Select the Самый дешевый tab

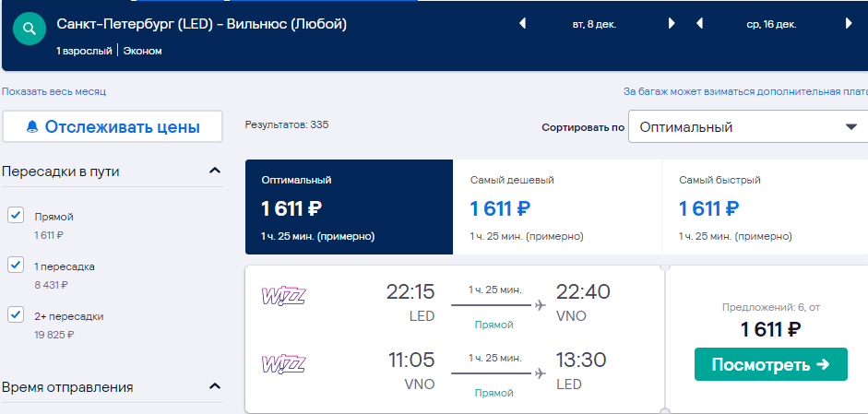557,207
